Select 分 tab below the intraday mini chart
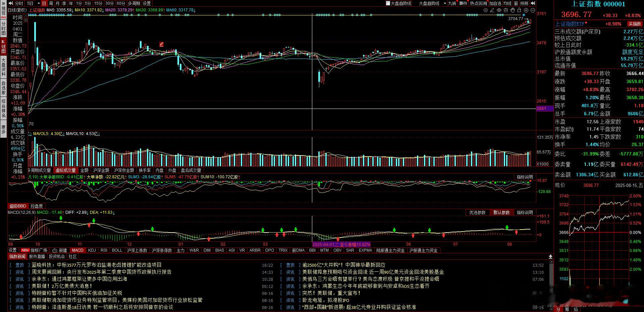 (558, 309)
